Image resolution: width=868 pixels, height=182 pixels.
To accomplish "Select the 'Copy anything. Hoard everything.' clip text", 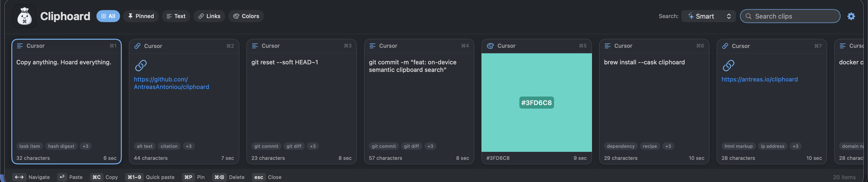I will (x=64, y=62).
